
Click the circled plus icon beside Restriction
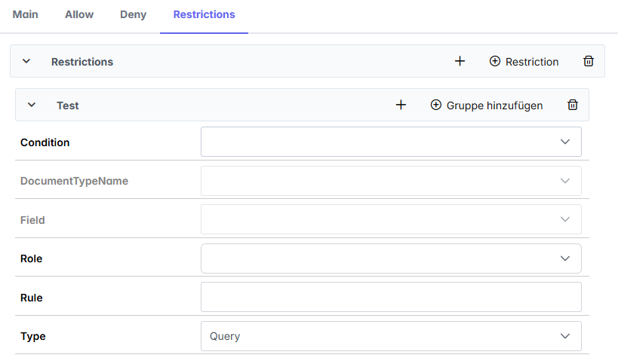495,61
